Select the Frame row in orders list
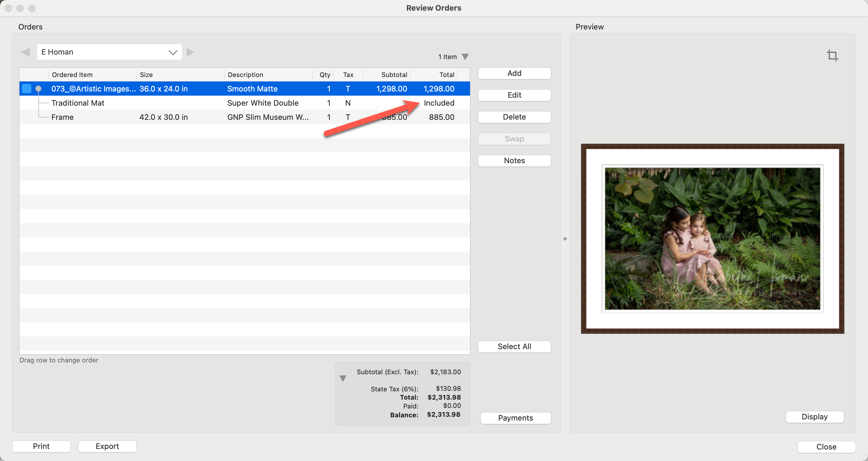Screen dimensions: 868x461 coord(63,117)
